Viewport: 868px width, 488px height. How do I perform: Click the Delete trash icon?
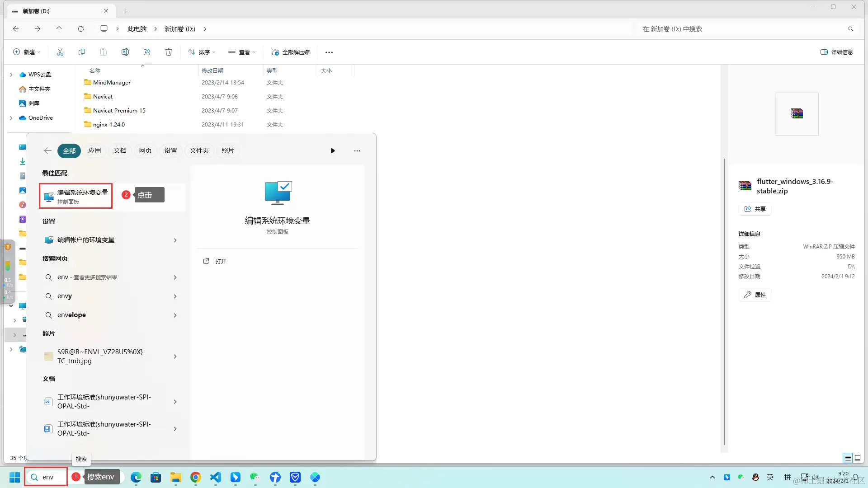coord(169,52)
